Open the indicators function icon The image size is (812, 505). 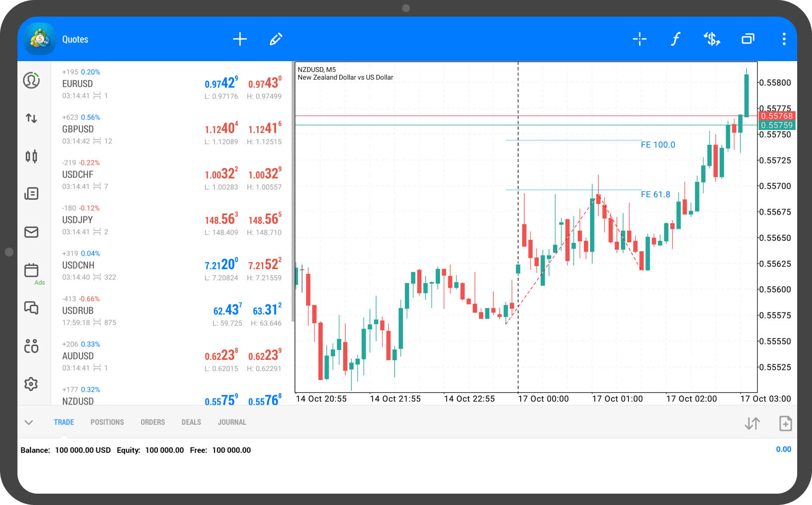(x=675, y=39)
